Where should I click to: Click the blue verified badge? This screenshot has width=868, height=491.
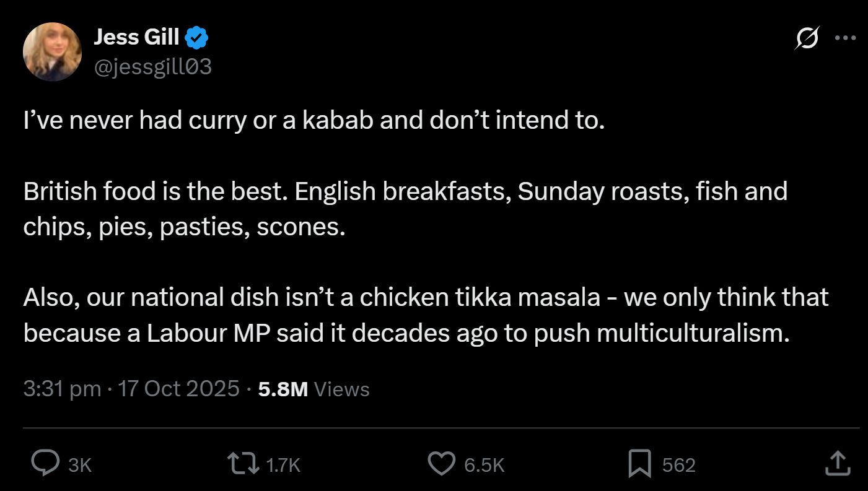[x=197, y=38]
